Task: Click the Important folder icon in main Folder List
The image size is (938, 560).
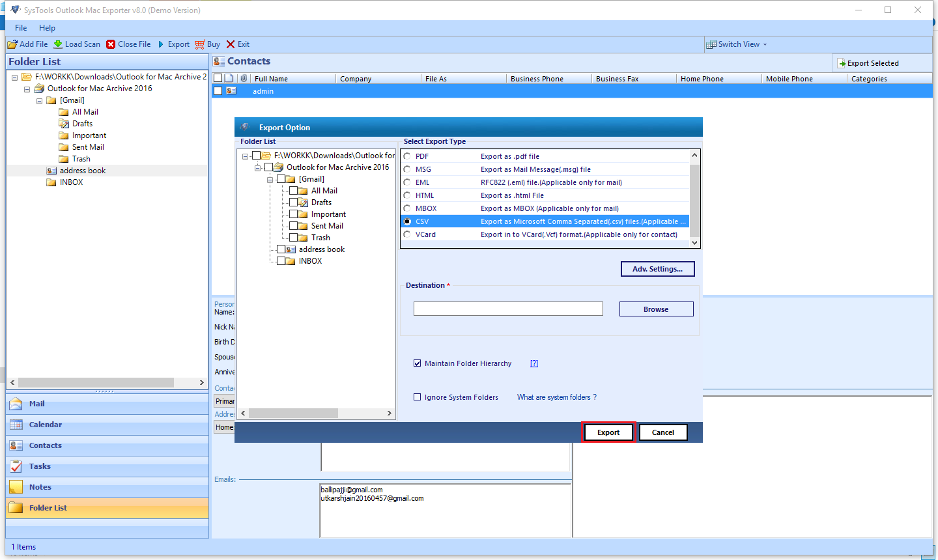Action: [x=64, y=135]
